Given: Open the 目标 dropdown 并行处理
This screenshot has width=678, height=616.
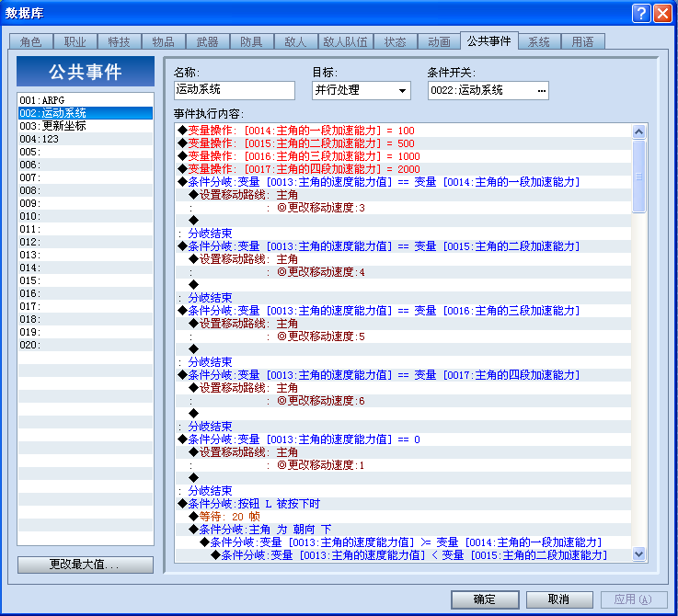Looking at the screenshot, I should coord(361,90).
